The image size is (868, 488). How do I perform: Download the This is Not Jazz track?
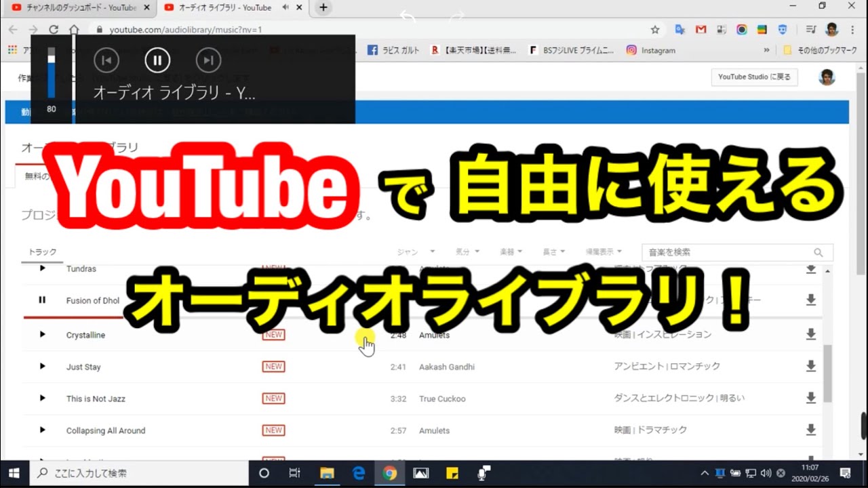(x=810, y=398)
